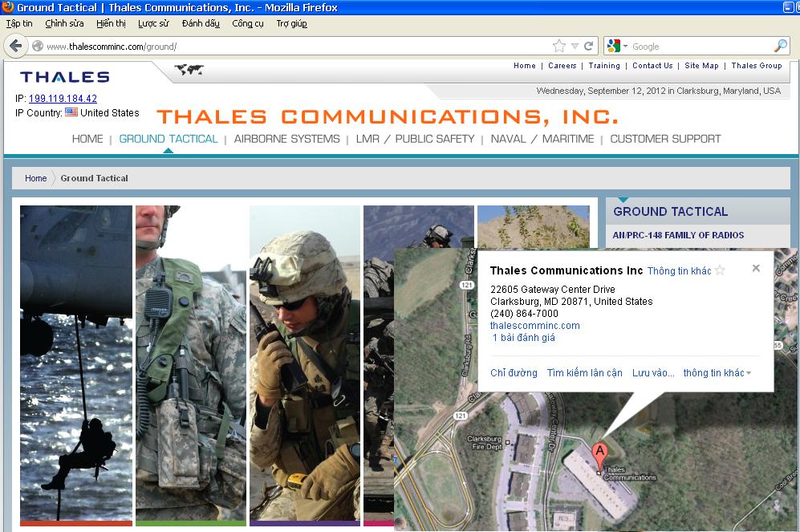Click the Ground Tactical breadcrumb text
The image size is (800, 532).
(x=95, y=178)
